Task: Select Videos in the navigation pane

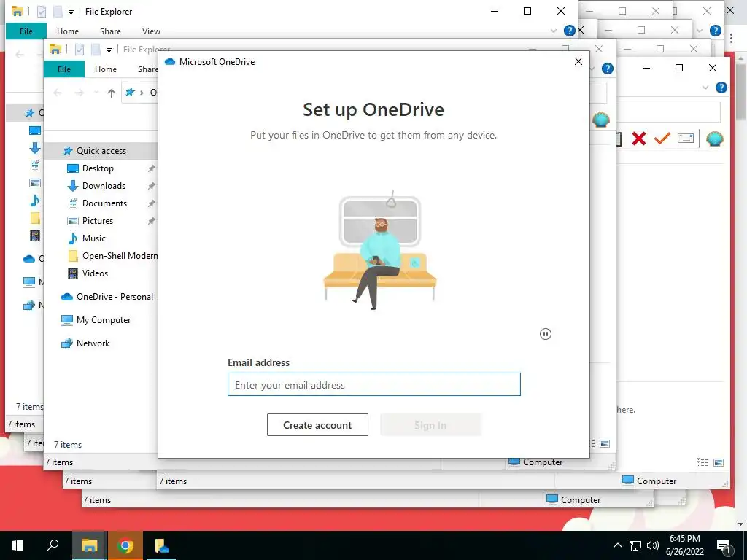Action: coord(95,273)
